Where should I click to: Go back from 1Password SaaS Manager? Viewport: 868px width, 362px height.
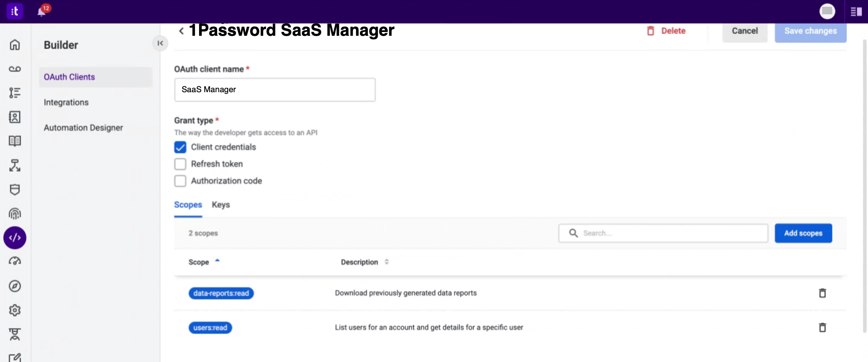click(x=181, y=31)
